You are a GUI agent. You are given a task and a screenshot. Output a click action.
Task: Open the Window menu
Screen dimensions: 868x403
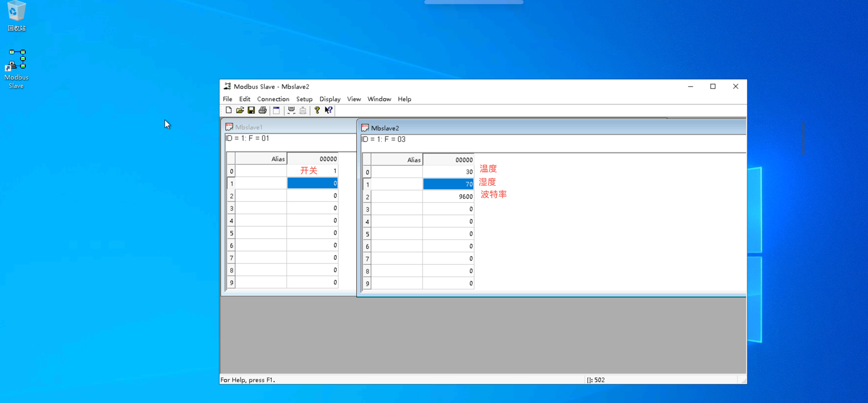pyautogui.click(x=379, y=99)
